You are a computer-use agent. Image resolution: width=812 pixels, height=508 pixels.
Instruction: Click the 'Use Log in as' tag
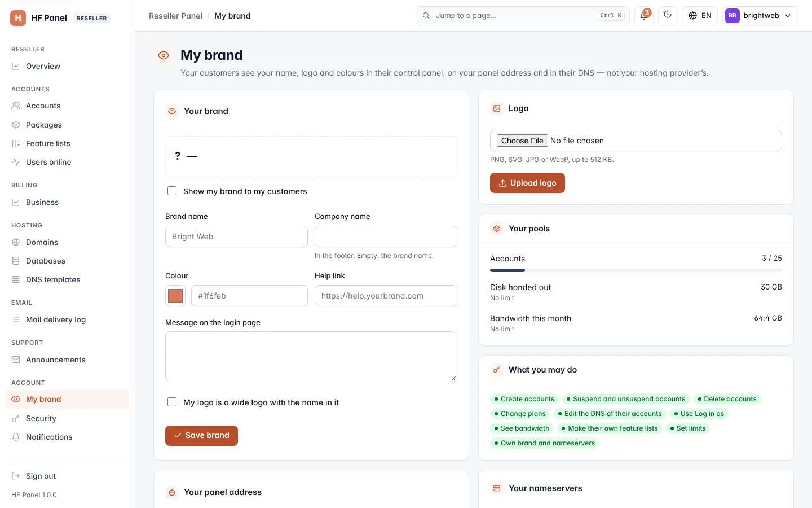[699, 414]
